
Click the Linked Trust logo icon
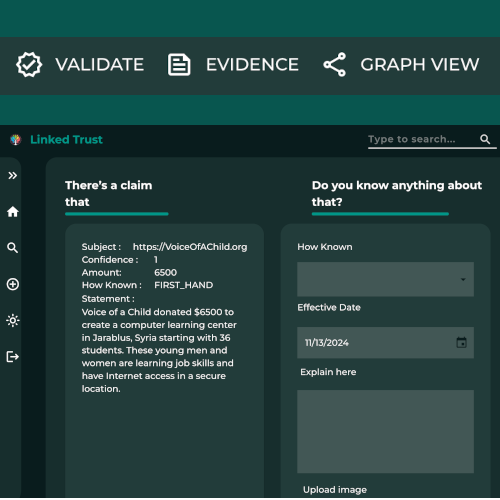[15, 139]
